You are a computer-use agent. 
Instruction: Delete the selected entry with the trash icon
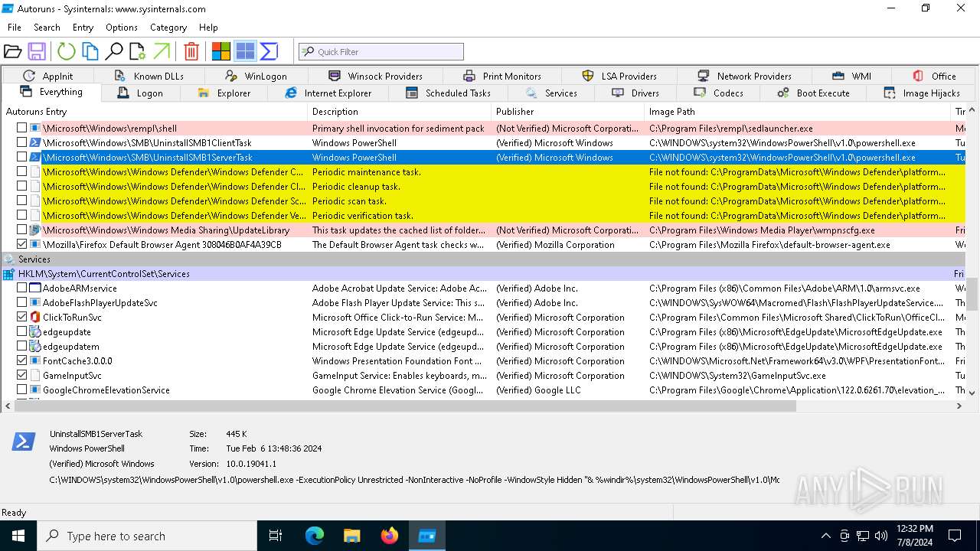(191, 51)
